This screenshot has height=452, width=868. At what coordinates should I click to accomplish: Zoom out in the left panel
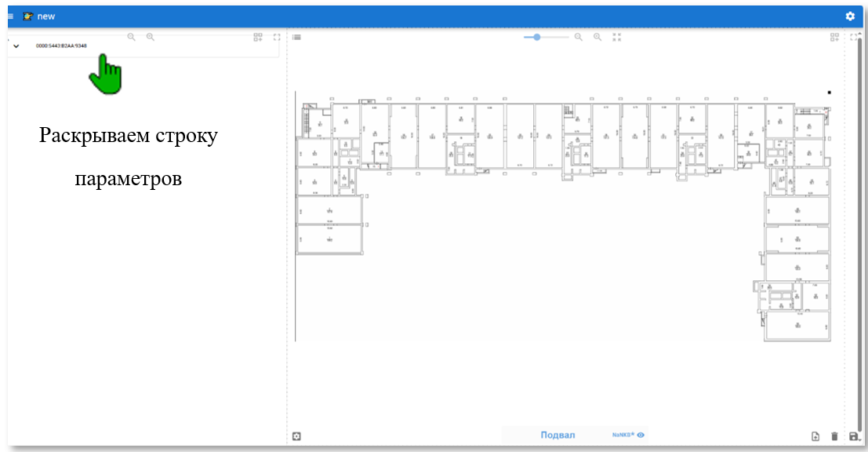131,37
